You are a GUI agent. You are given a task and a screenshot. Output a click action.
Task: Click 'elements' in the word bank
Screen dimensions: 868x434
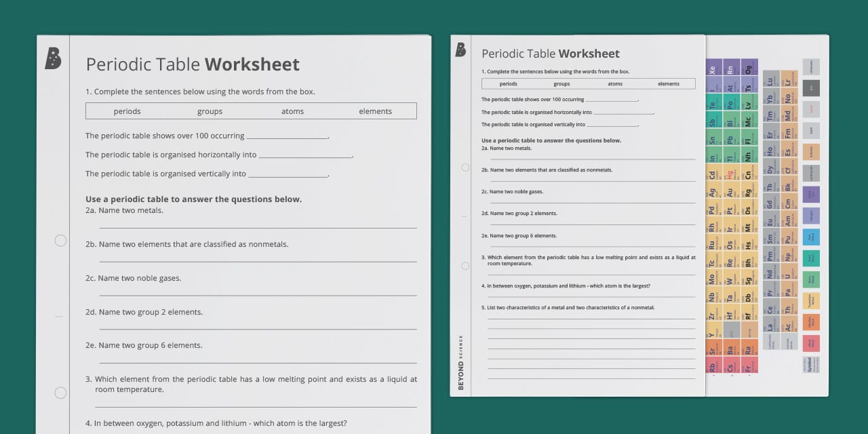coord(375,111)
